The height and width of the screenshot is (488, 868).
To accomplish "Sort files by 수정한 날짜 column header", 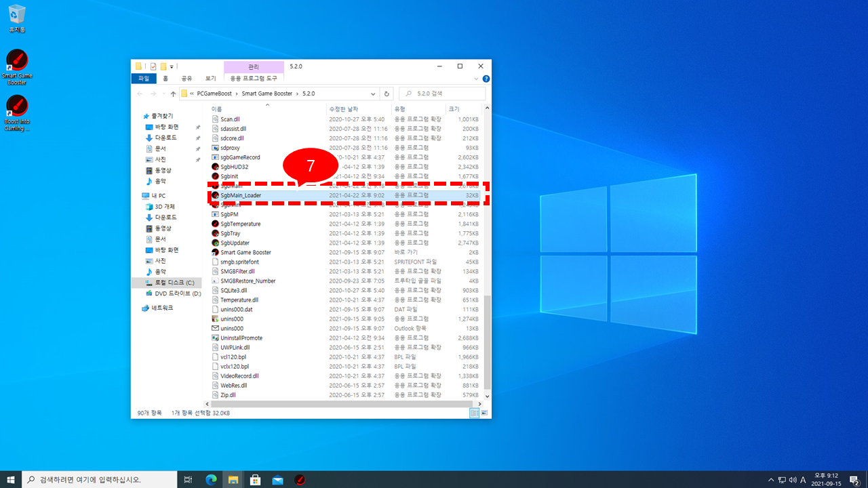I will (x=359, y=108).
